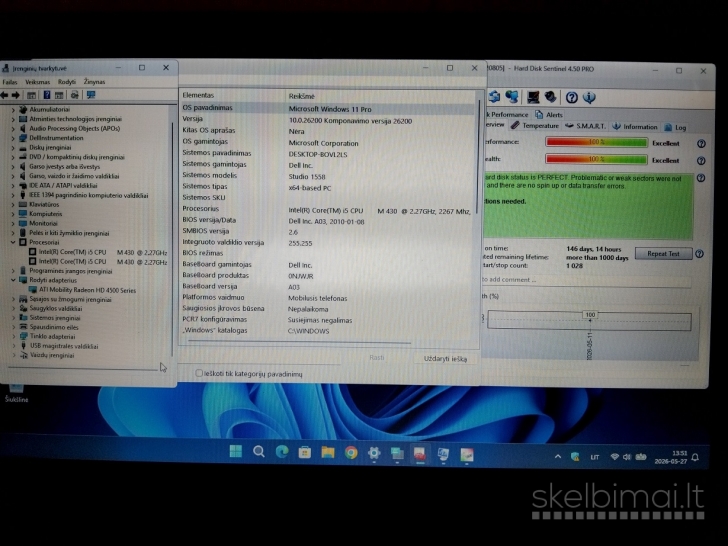Toggle 'Ieškoti tik kategorijų pavadinimų' checkbox

pyautogui.click(x=199, y=373)
